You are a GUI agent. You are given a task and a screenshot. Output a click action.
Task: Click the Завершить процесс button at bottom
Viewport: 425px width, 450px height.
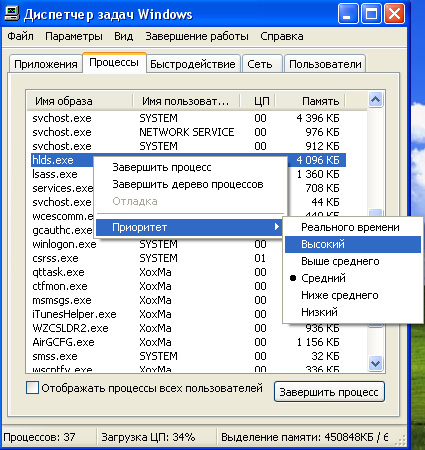tap(329, 392)
